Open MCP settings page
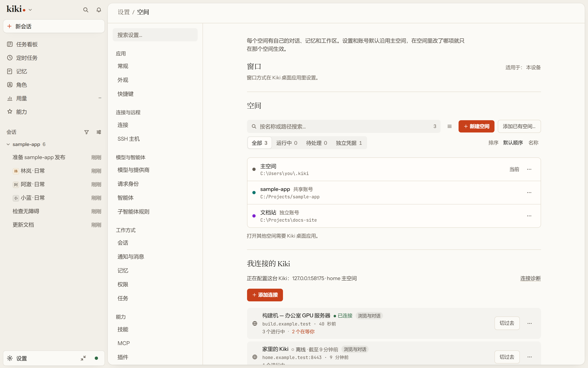 [x=155, y=343]
